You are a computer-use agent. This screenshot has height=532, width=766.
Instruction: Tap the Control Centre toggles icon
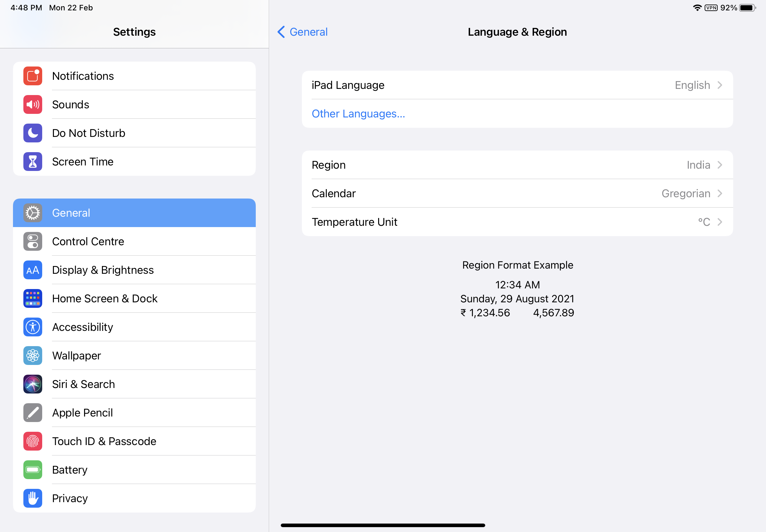click(33, 241)
